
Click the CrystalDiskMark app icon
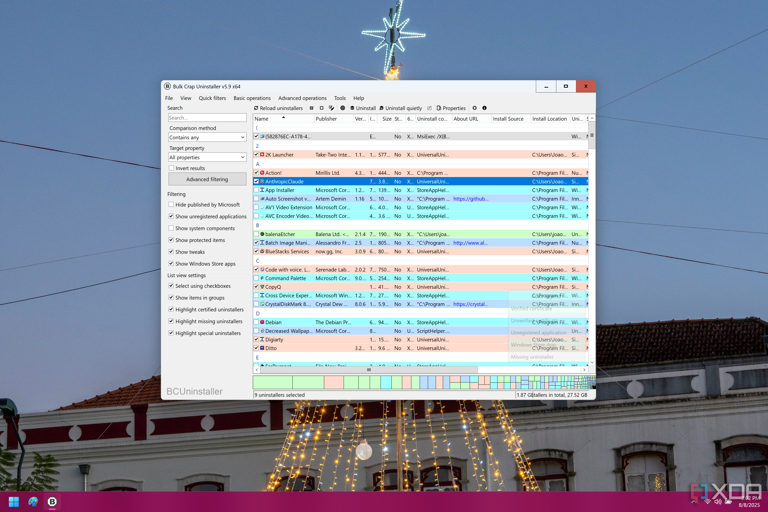262,304
